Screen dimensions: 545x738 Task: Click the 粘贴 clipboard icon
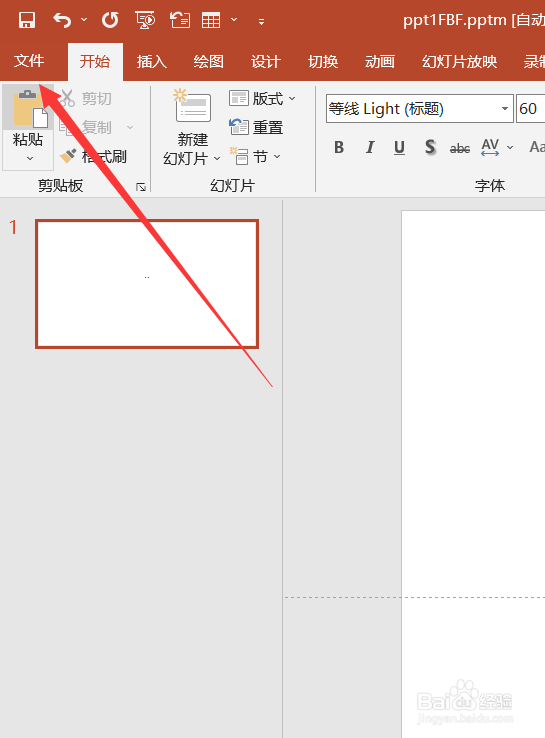28,108
